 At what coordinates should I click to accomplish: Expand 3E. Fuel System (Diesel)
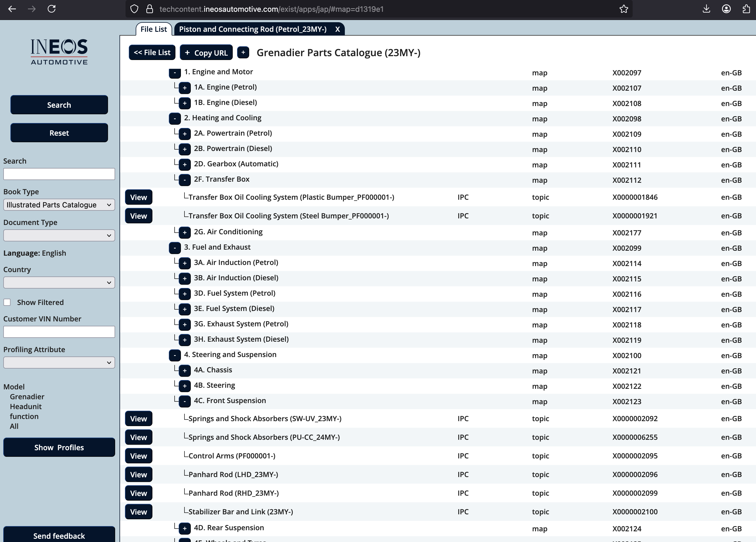pyautogui.click(x=185, y=309)
